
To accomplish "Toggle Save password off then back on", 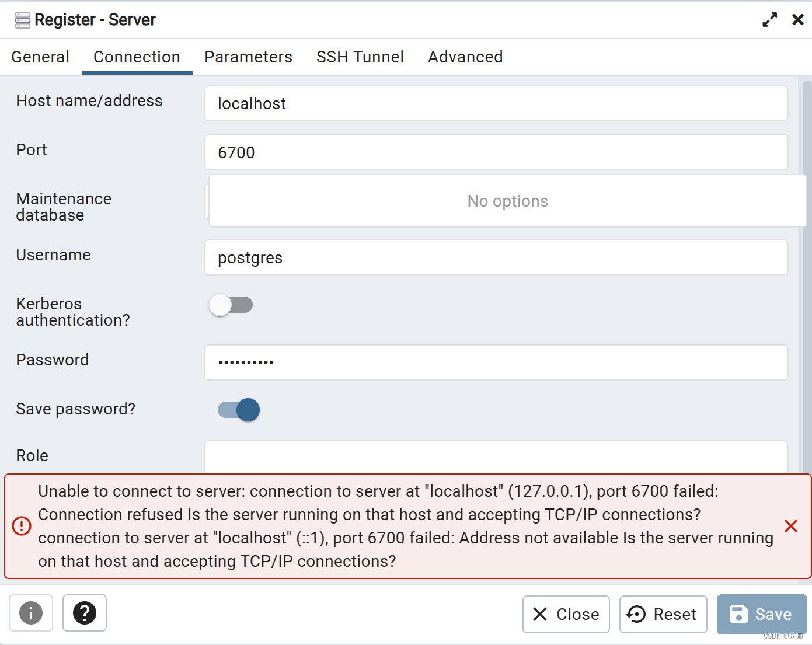I will tap(238, 410).
